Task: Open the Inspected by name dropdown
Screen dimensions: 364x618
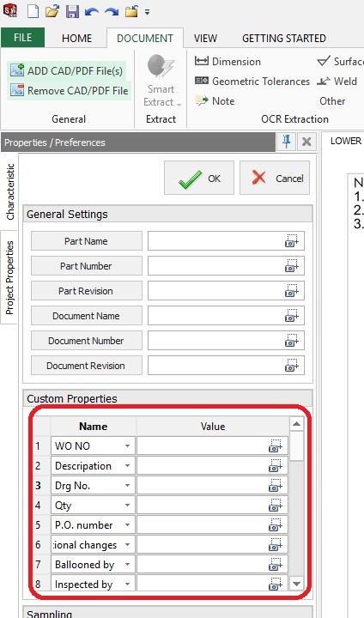Action: click(127, 585)
